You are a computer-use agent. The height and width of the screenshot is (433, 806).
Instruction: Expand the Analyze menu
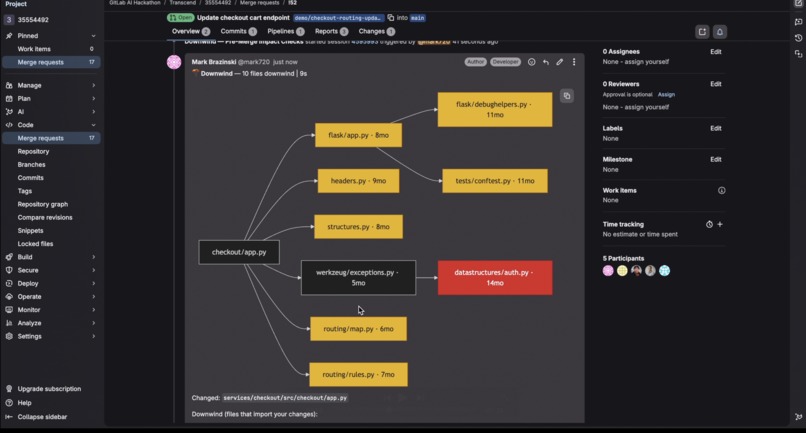click(x=51, y=323)
